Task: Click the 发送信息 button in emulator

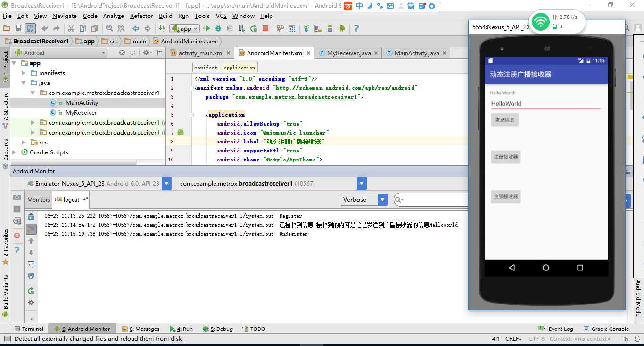Action: coord(505,120)
